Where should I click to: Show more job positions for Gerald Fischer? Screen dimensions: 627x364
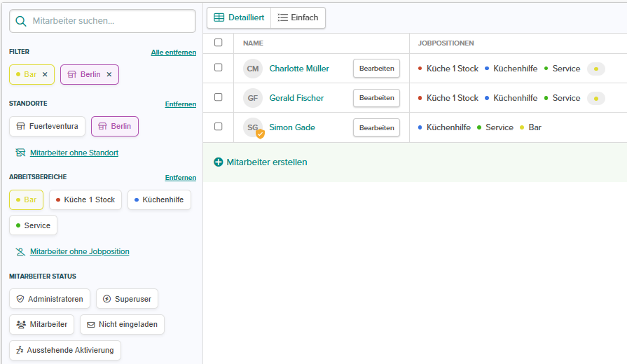point(595,98)
